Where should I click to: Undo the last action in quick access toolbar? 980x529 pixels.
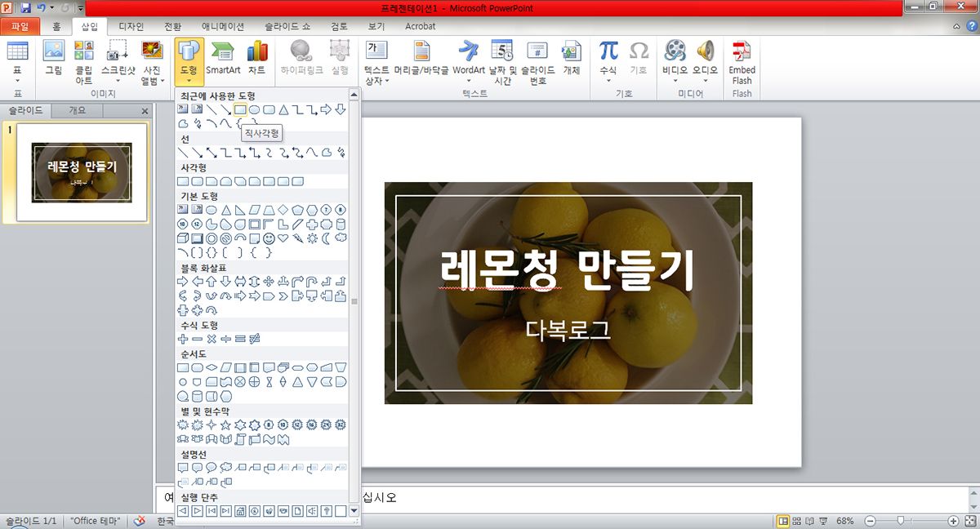pos(41,7)
